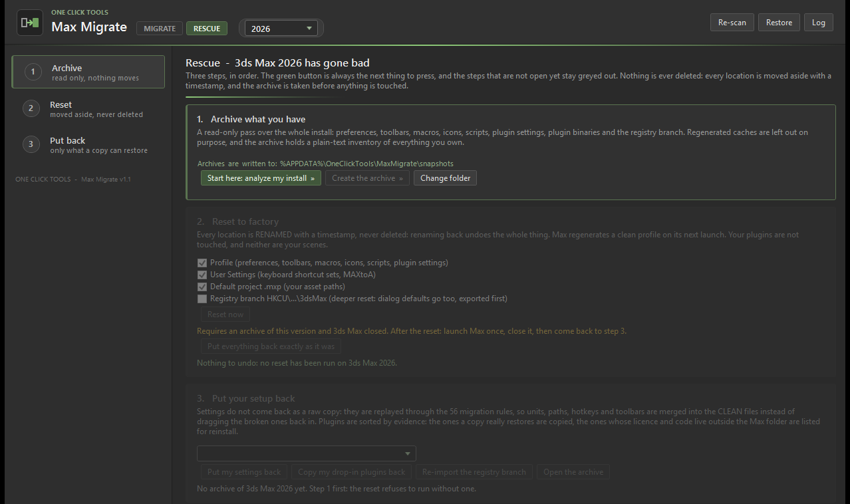Select step 2 Reset in sidebar
This screenshot has width=850, height=504.
click(x=88, y=109)
